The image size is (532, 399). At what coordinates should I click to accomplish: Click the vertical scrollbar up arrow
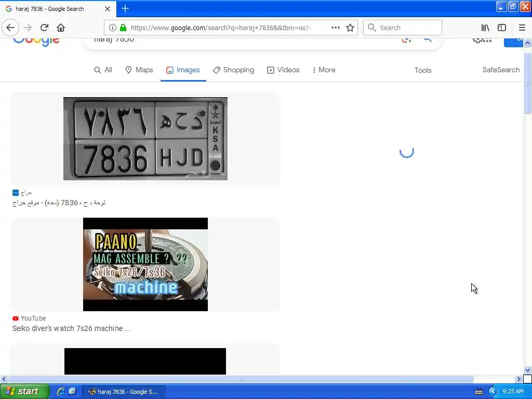click(x=527, y=43)
